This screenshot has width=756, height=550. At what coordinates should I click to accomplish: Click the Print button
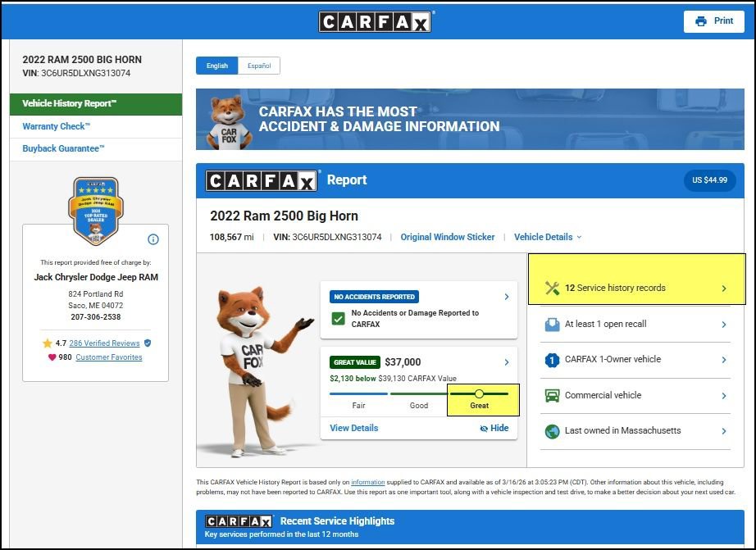point(713,21)
